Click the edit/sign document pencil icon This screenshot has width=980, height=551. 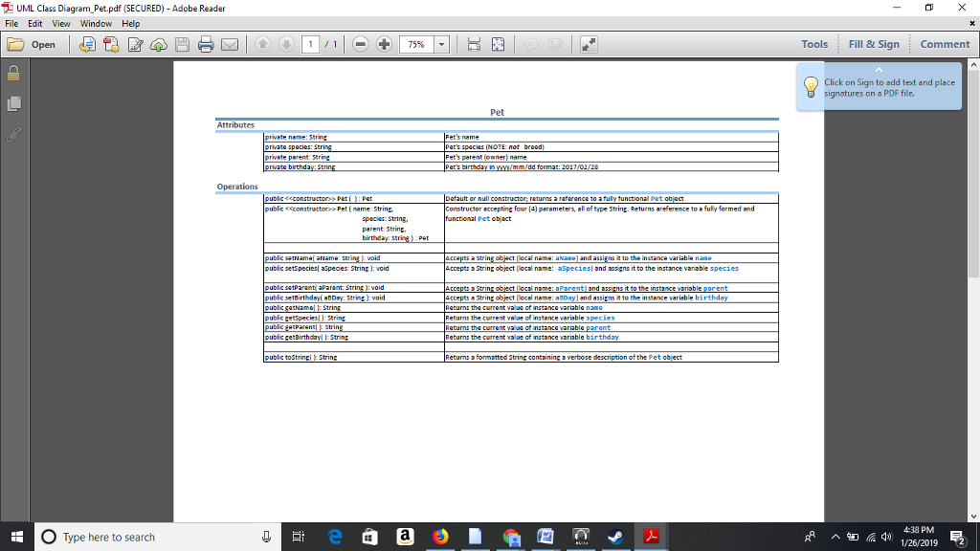point(135,44)
